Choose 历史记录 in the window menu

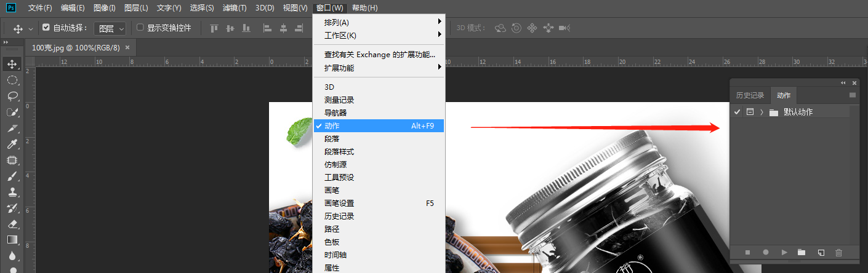[379, 216]
